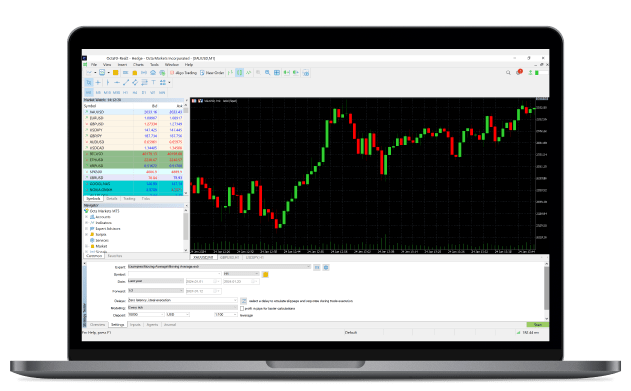Select the text label drawing tool

[153, 82]
